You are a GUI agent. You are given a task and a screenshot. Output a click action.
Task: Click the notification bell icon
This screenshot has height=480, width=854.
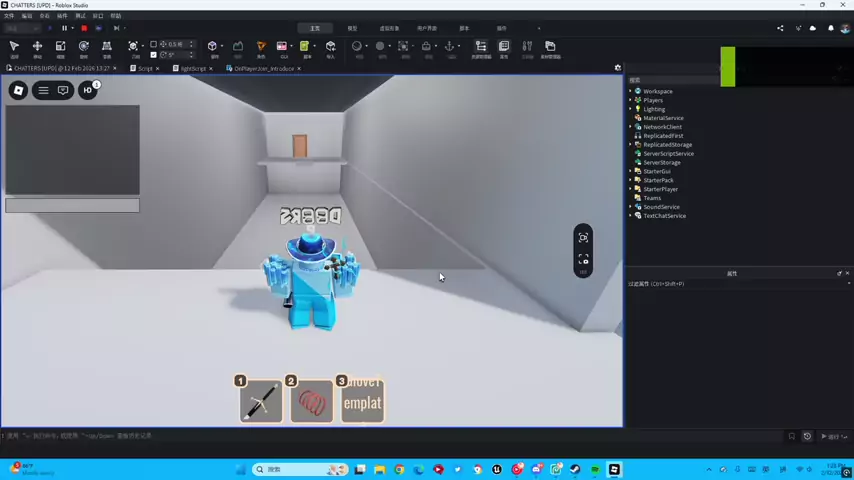click(831, 28)
